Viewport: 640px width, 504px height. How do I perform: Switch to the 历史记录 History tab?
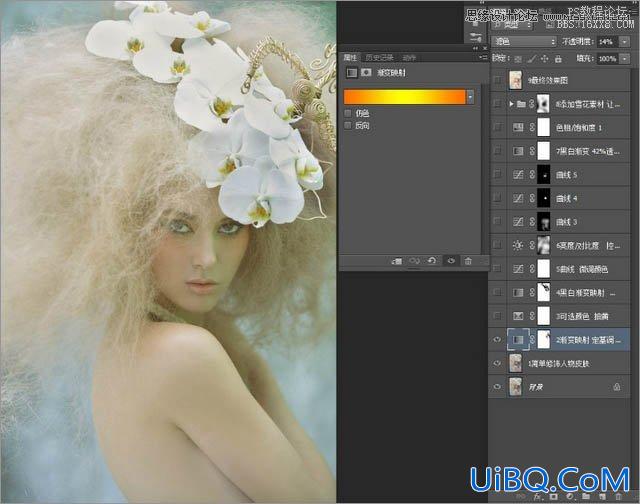pos(379,58)
